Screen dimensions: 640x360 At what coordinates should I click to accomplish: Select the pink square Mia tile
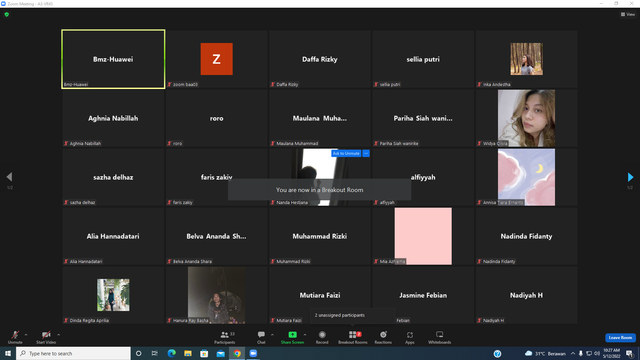click(423, 236)
